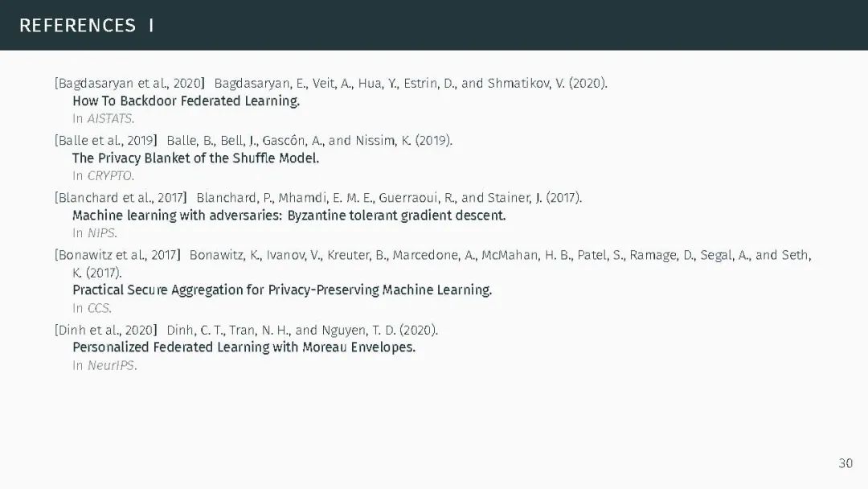Click the CRYPTO venue label

click(x=110, y=176)
